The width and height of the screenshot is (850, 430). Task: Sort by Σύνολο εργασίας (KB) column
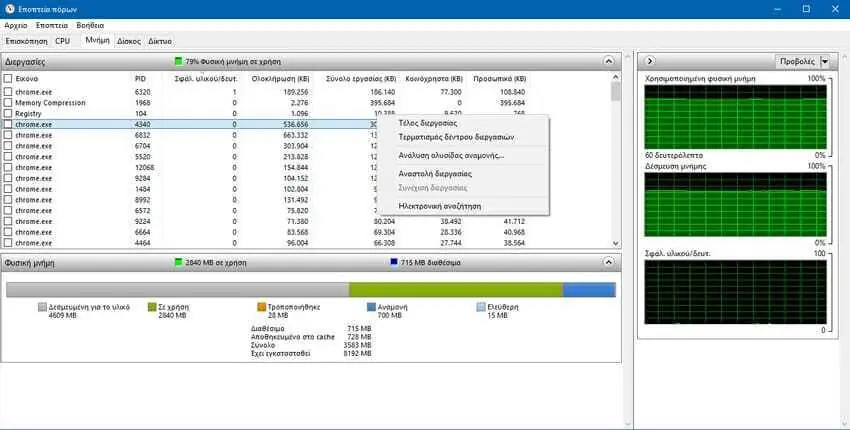pos(360,79)
